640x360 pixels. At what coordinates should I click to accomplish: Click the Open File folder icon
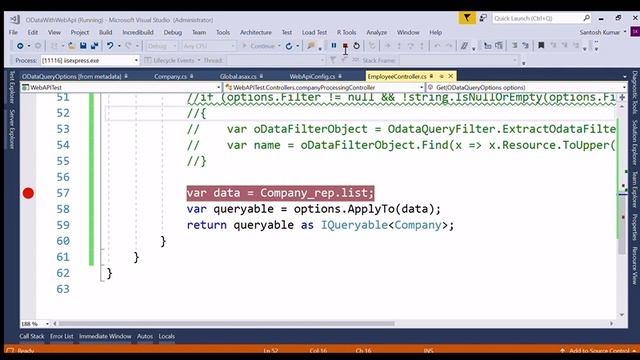pyautogui.click(x=71, y=46)
